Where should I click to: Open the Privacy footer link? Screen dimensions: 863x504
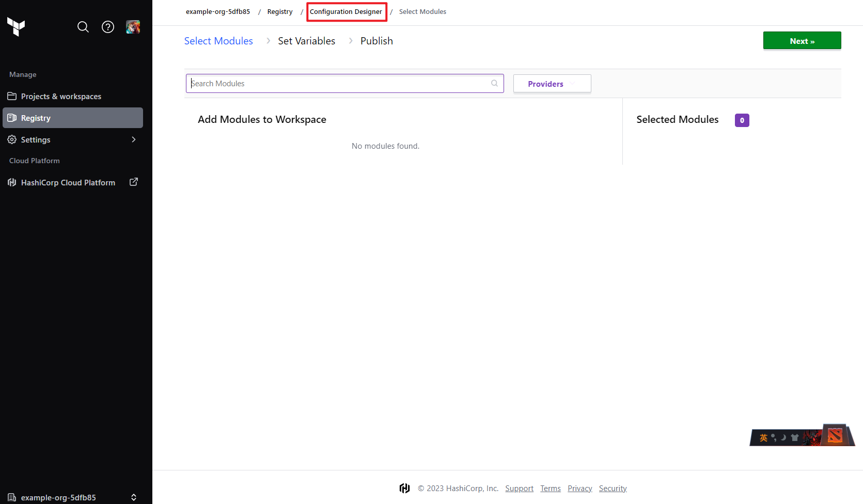[x=580, y=489]
